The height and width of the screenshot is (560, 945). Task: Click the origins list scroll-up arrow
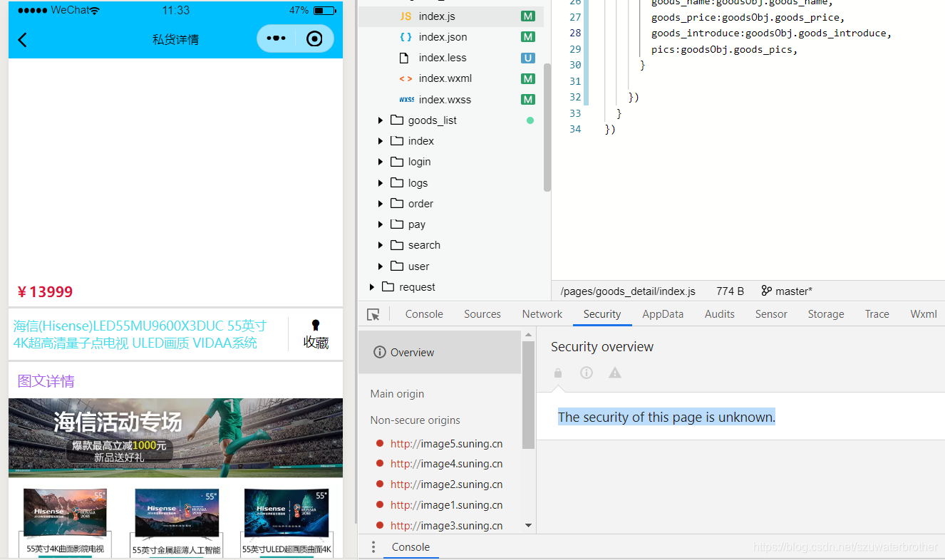tap(528, 335)
